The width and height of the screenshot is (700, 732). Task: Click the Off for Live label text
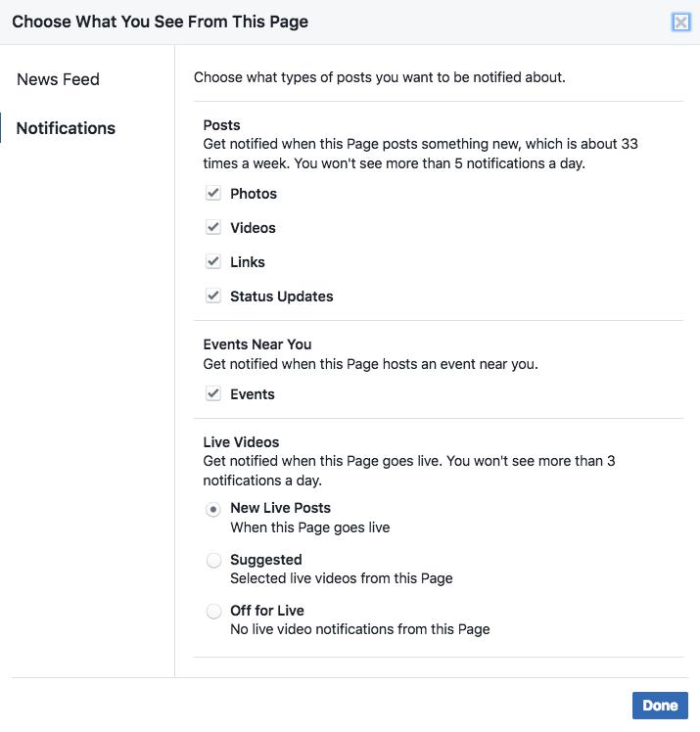pyautogui.click(x=267, y=611)
